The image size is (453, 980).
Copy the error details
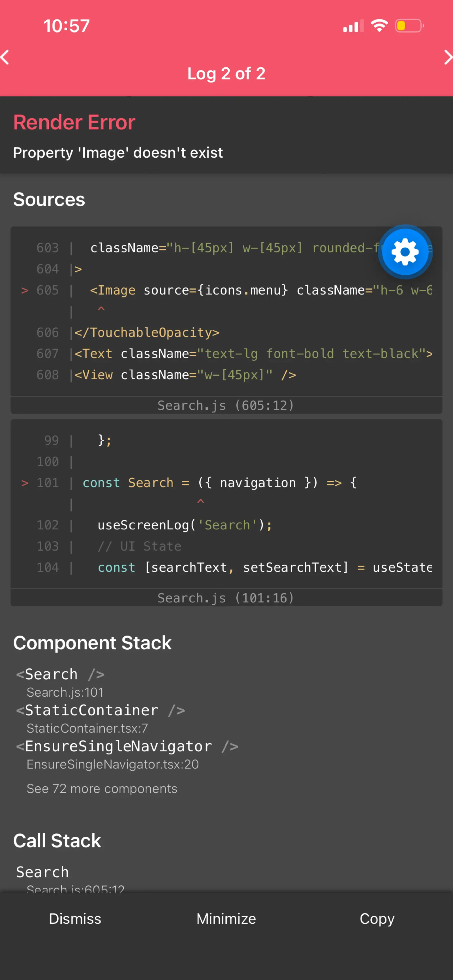click(377, 919)
